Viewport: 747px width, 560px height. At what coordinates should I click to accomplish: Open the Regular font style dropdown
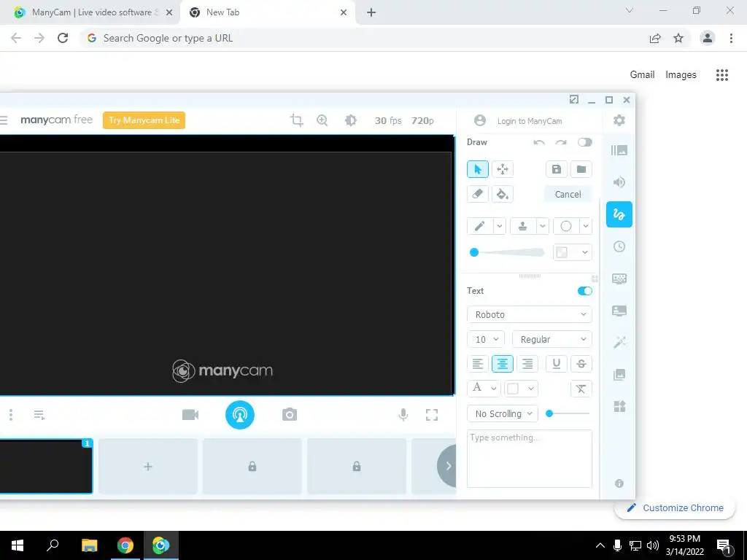[x=552, y=339]
